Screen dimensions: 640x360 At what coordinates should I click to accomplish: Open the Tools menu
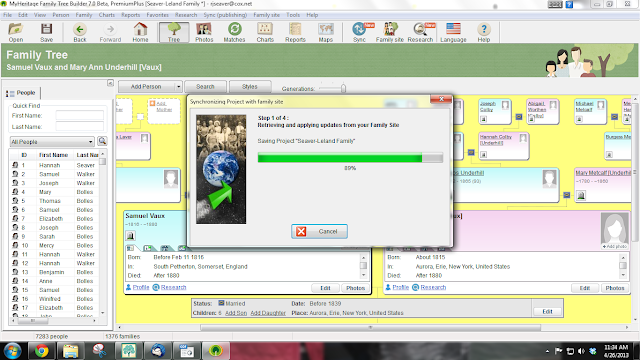pyautogui.click(x=293, y=15)
